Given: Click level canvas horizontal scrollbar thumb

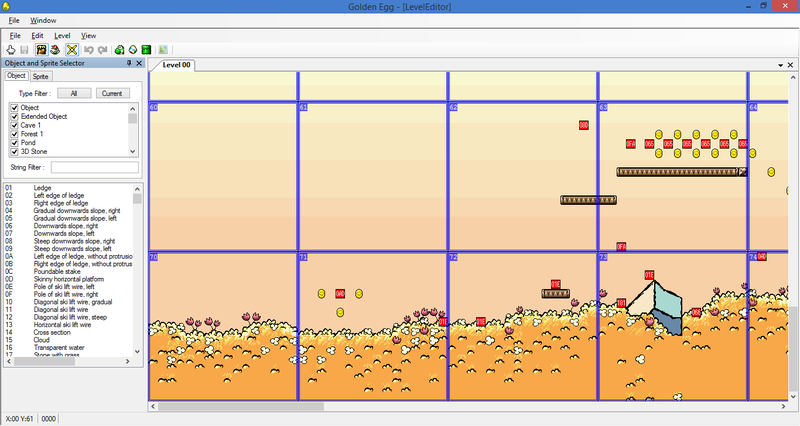Looking at the screenshot, I should (240, 407).
